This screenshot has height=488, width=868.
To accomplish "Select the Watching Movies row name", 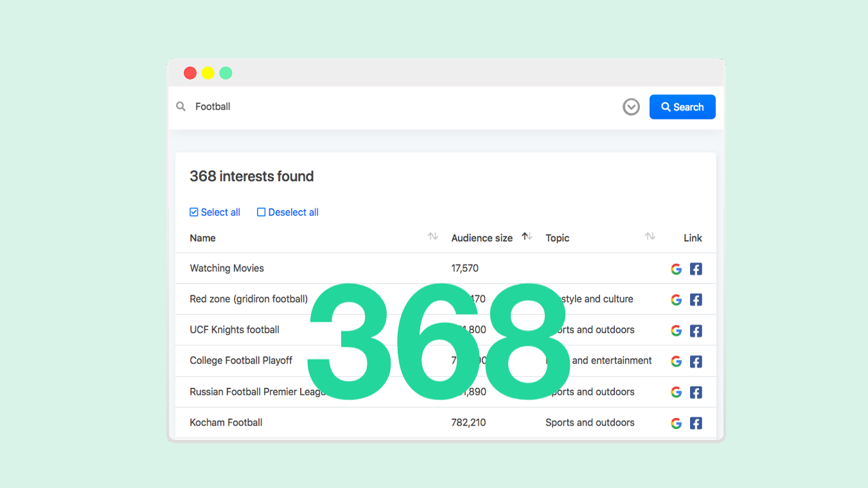I will click(x=227, y=268).
